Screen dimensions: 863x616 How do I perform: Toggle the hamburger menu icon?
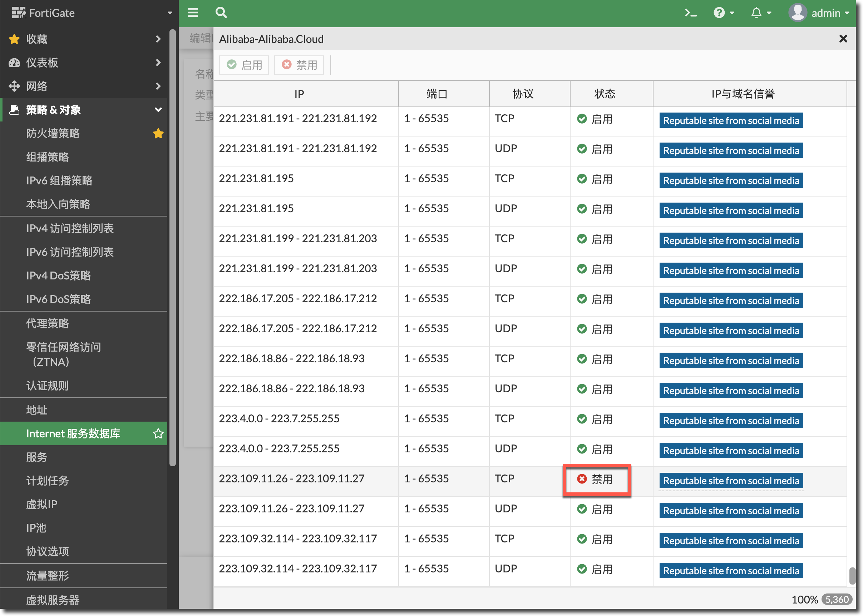coord(193,13)
